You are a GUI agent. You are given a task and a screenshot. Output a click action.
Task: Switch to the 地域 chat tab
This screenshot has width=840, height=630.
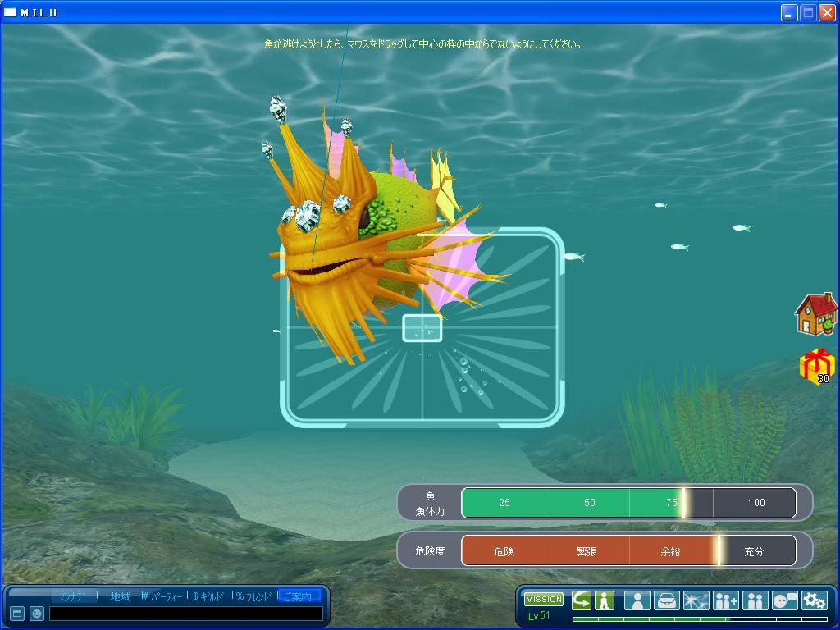tap(119, 596)
